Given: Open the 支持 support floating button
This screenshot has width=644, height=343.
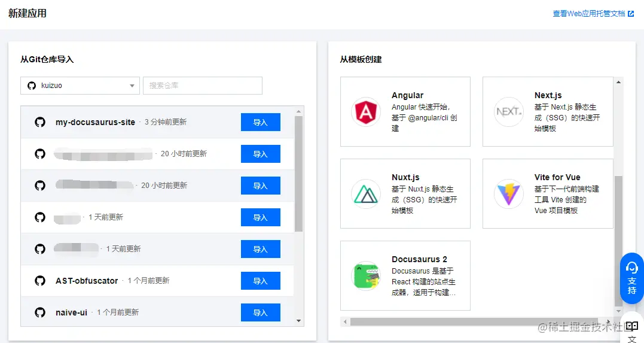Looking at the screenshot, I should click(631, 278).
